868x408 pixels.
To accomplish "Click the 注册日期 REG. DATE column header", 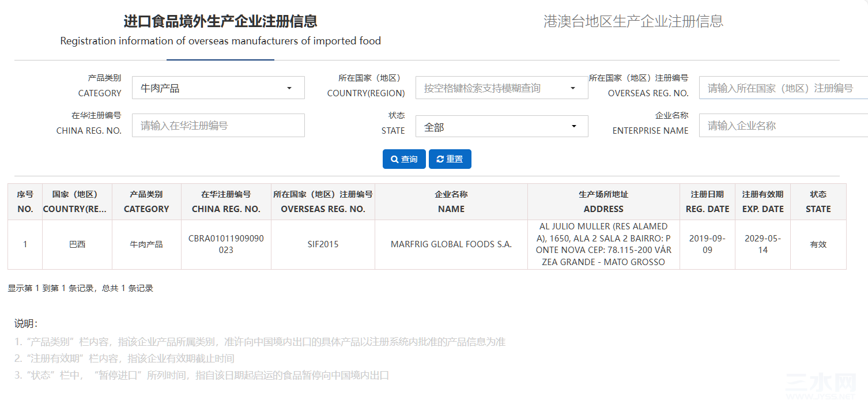I will [707, 202].
